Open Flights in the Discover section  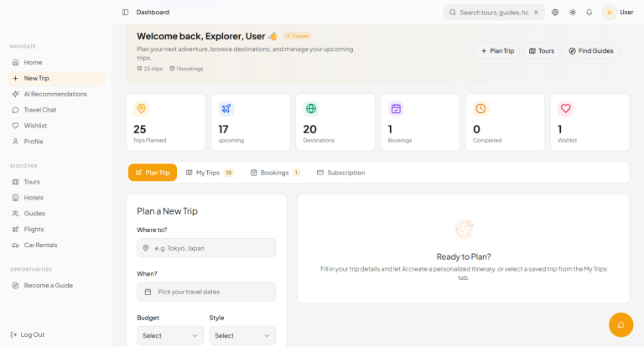click(x=34, y=229)
